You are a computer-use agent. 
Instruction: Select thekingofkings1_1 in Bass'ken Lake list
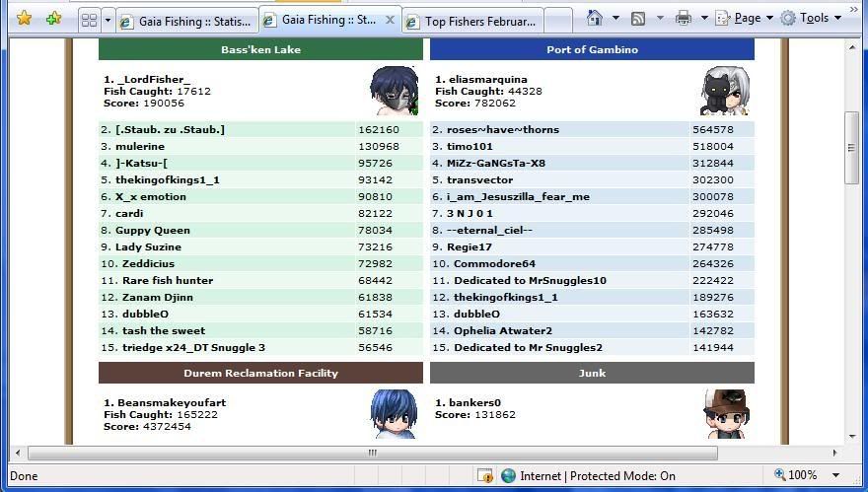click(x=167, y=179)
